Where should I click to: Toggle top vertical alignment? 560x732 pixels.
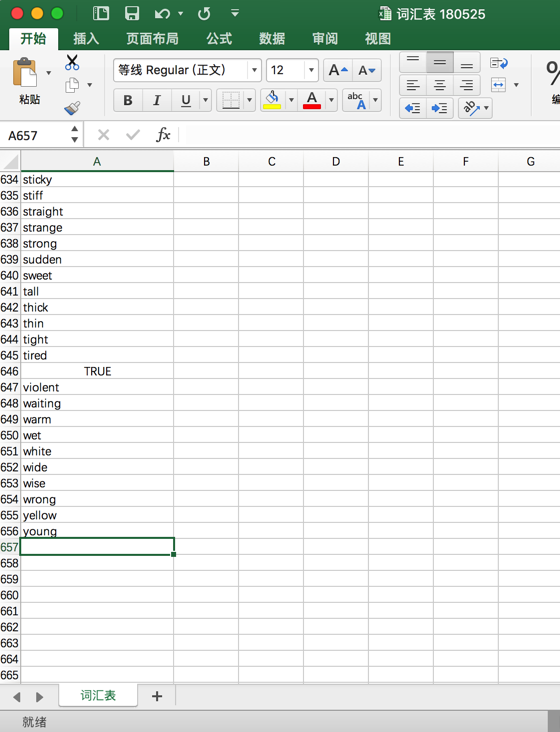click(413, 62)
